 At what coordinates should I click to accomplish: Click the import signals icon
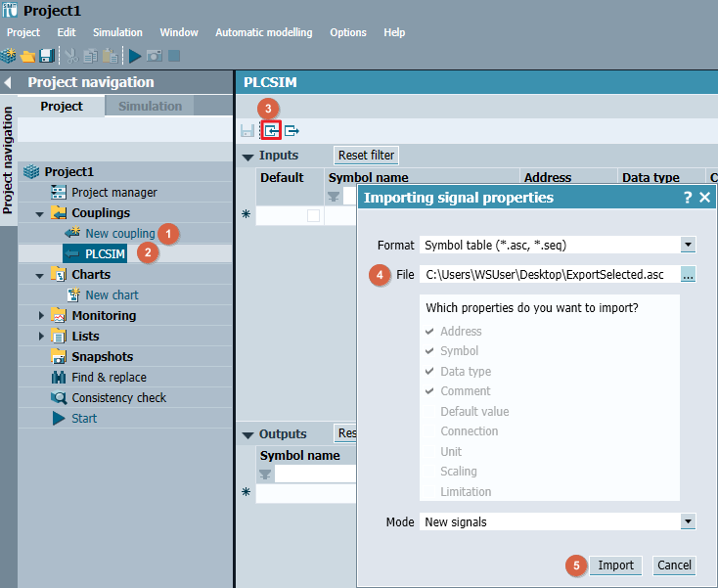(x=271, y=131)
